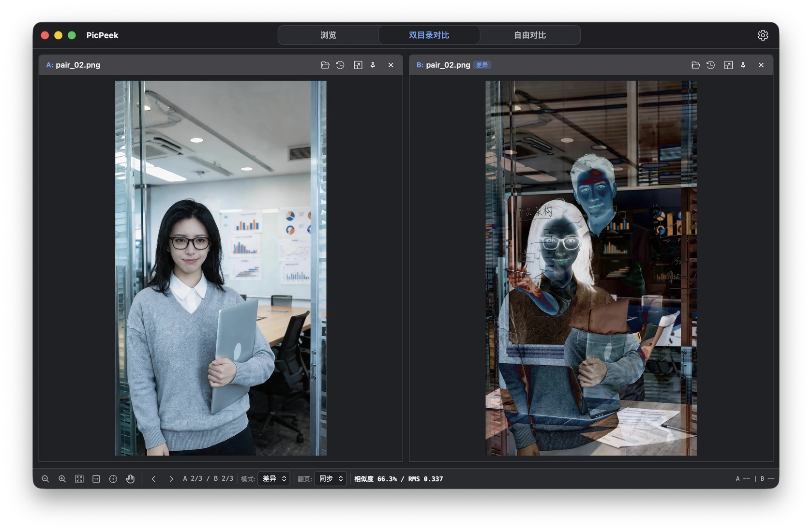The image size is (812, 532).
Task: Zoom out using the minus magnifier
Action: point(45,479)
